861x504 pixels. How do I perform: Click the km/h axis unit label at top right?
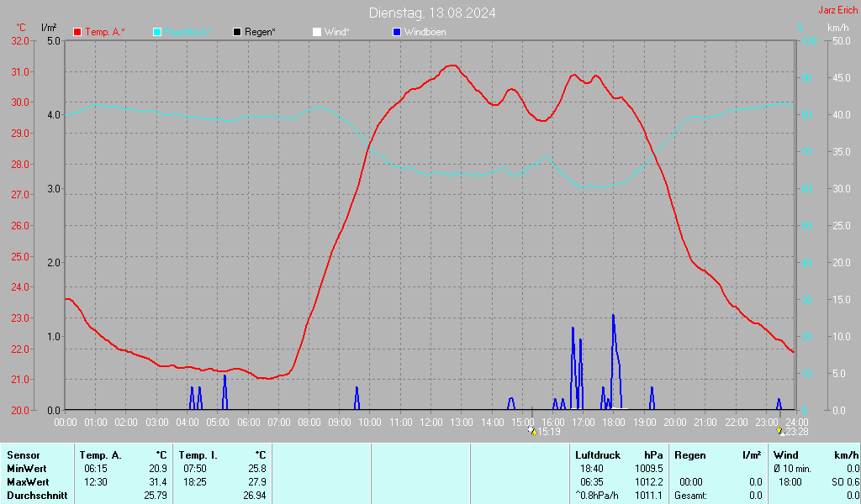[x=838, y=28]
